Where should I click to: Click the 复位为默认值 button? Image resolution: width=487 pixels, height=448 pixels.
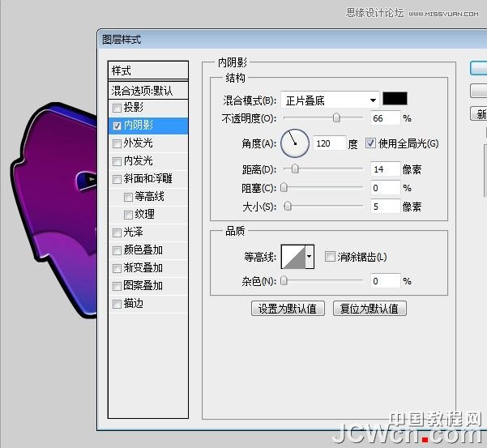370,309
